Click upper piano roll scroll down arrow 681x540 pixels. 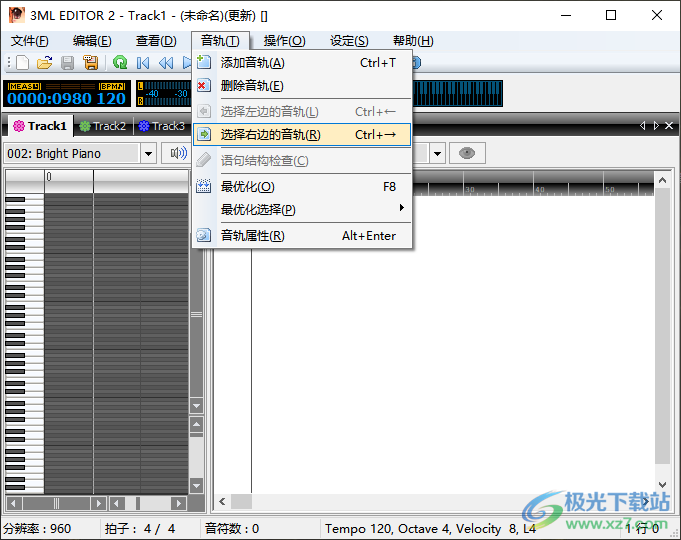pyautogui.click(x=196, y=406)
